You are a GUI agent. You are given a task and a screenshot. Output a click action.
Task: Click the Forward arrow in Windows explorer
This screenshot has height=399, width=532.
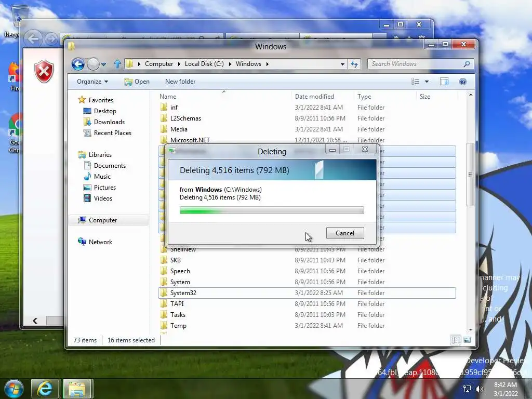(x=93, y=64)
